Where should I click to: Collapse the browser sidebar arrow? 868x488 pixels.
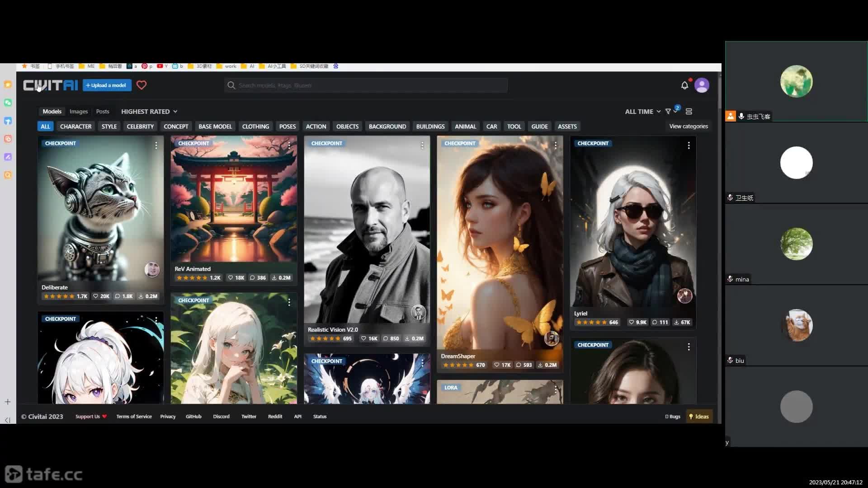click(8, 420)
